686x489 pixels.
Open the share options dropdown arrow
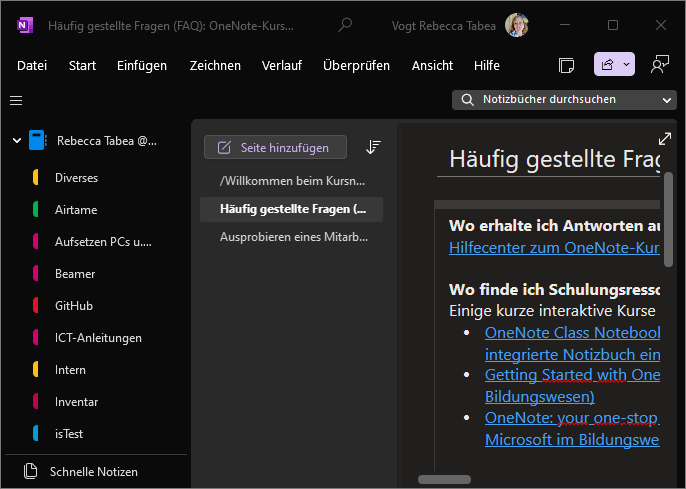[x=627, y=65]
